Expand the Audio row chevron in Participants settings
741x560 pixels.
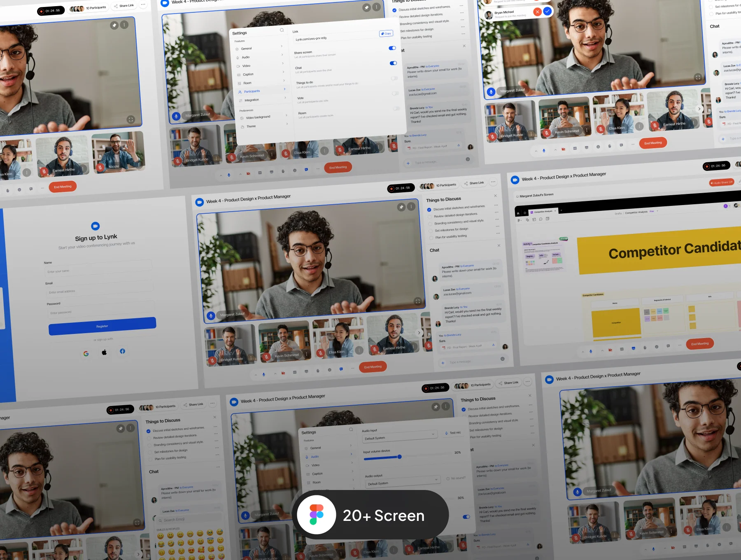tap(282, 55)
